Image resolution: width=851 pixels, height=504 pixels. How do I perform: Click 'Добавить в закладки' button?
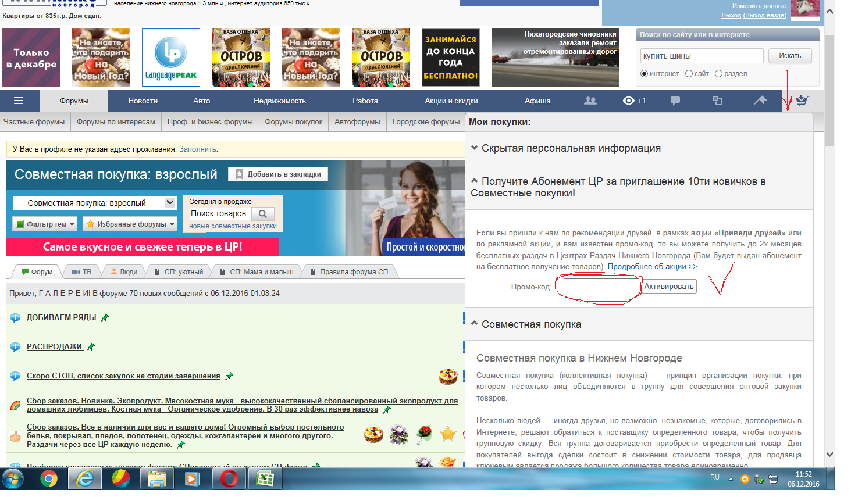[x=278, y=174]
